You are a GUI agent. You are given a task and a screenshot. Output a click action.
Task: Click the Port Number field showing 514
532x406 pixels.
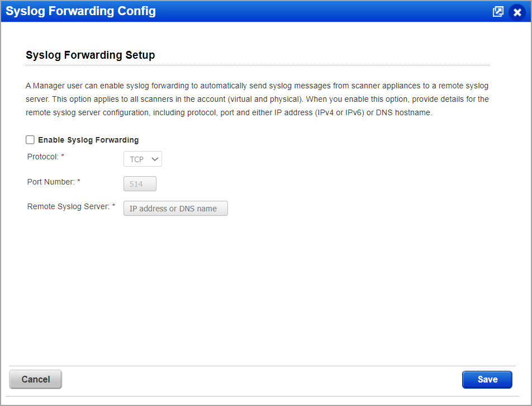140,183
